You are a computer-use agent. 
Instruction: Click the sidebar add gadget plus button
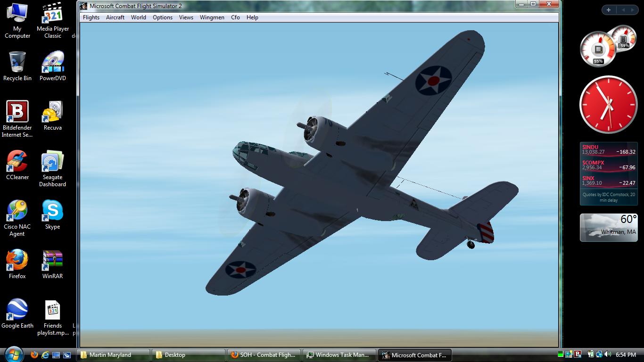[x=609, y=10]
